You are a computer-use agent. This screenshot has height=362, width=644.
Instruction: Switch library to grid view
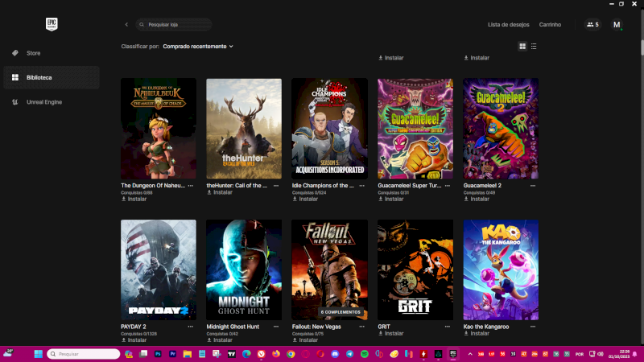point(522,47)
